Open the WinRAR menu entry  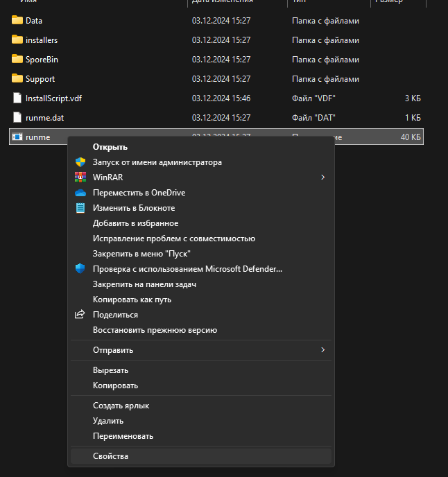click(201, 177)
